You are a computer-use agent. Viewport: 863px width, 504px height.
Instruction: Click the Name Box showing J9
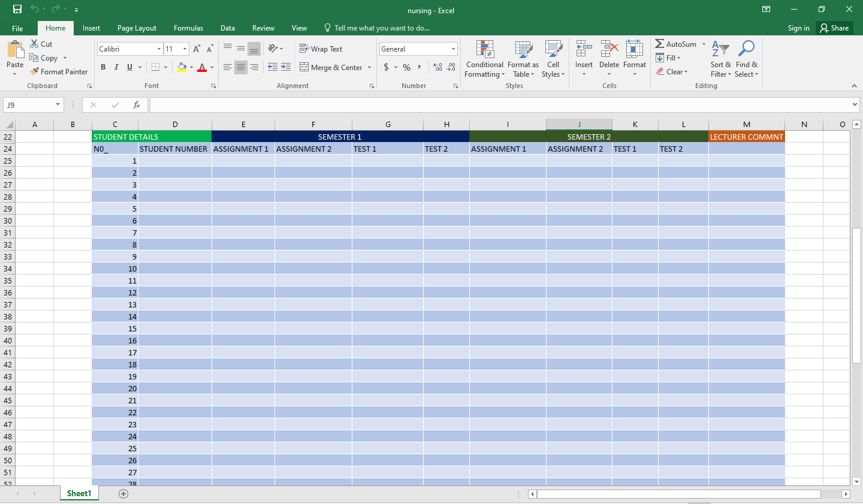29,104
